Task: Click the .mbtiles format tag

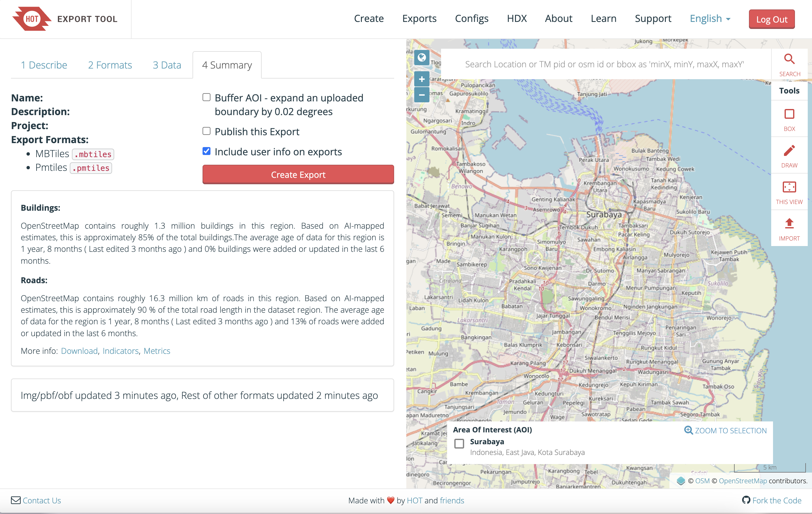Action: pos(93,154)
